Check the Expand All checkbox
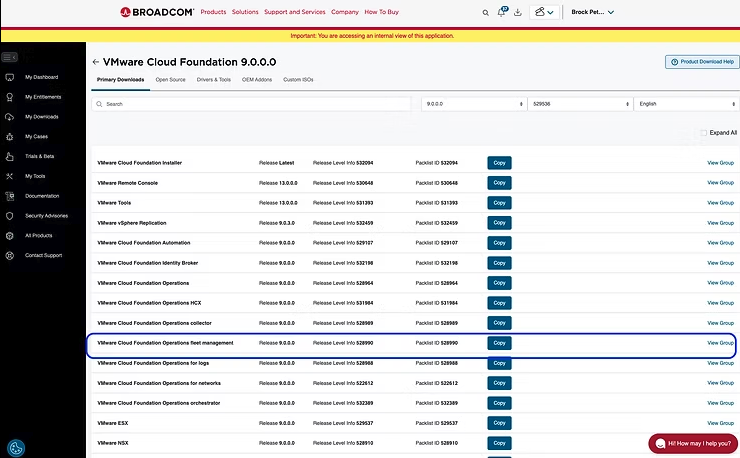 704,132
